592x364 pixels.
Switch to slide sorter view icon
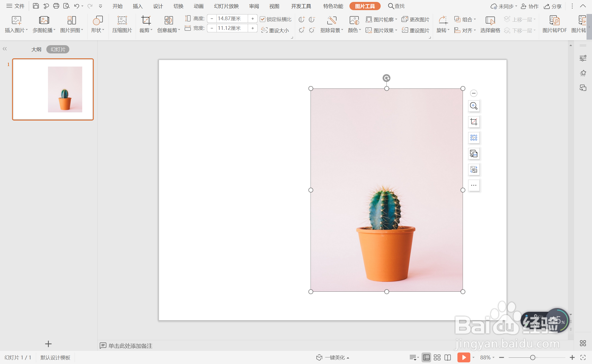437,357
